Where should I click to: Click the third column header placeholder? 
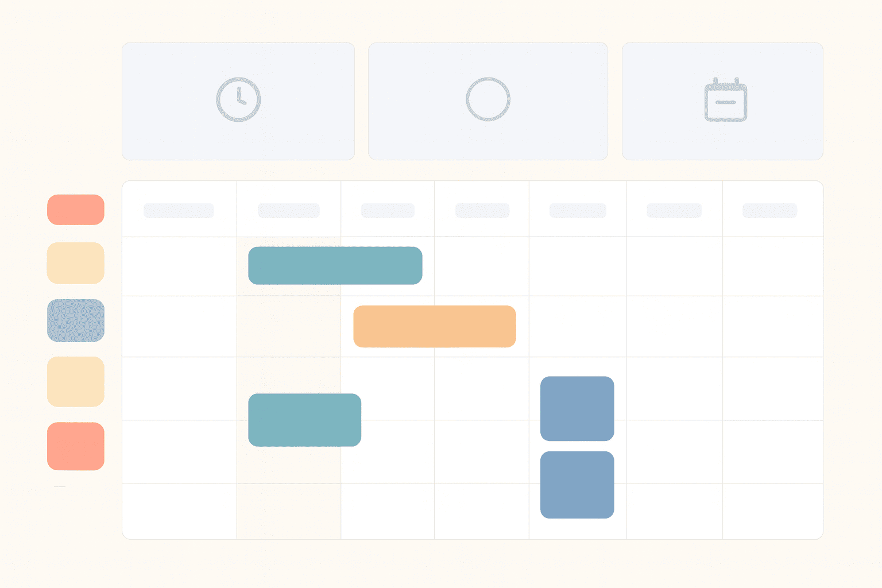tap(388, 210)
